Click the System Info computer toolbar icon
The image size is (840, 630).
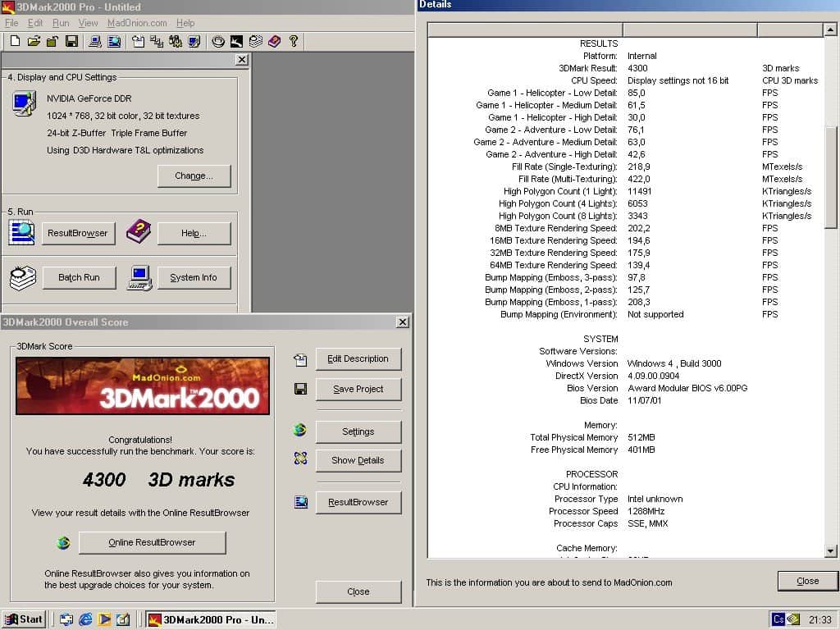(x=95, y=41)
